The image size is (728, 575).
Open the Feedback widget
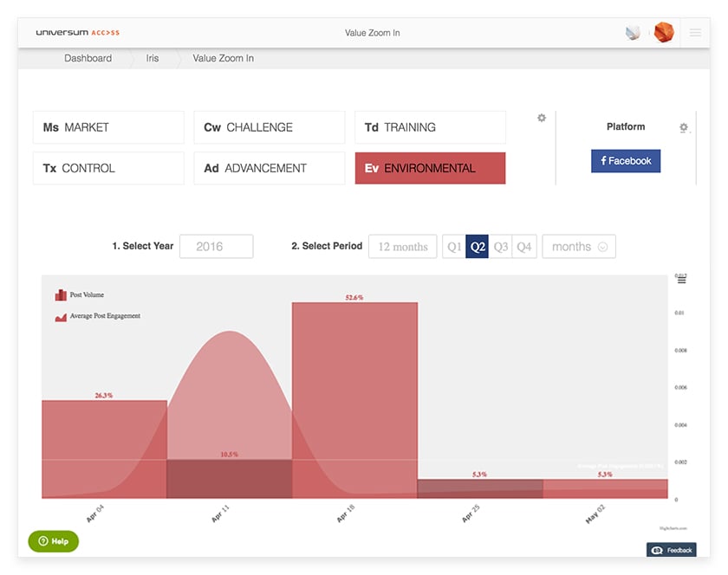click(672, 550)
